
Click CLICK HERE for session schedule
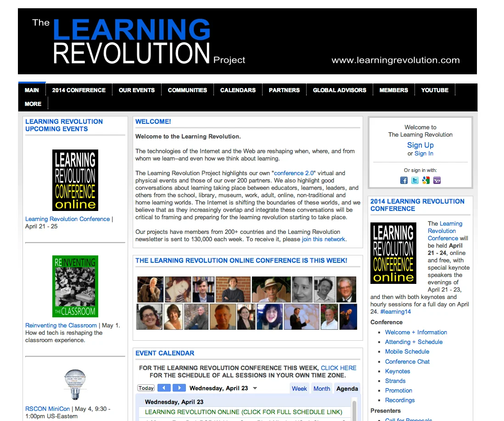coord(338,368)
